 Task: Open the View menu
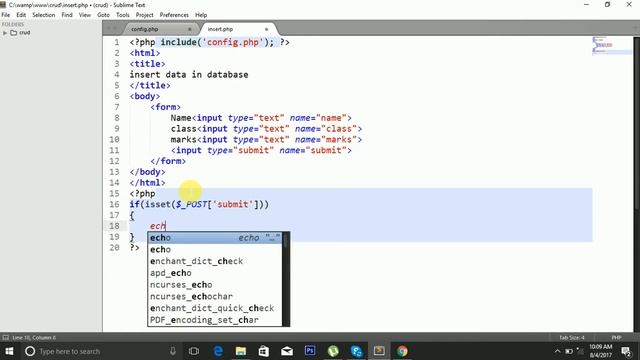coord(85,15)
